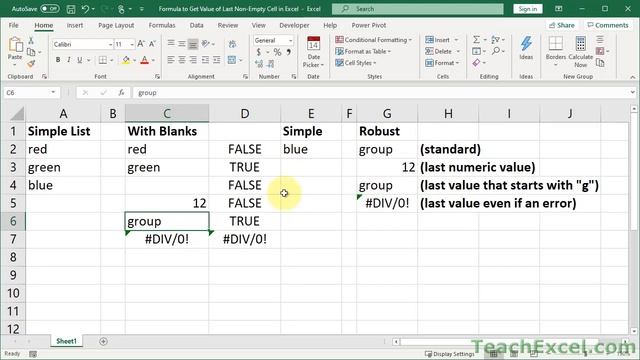The height and width of the screenshot is (360, 640).
Task: Open the General number format dropdown
Action: (291, 40)
